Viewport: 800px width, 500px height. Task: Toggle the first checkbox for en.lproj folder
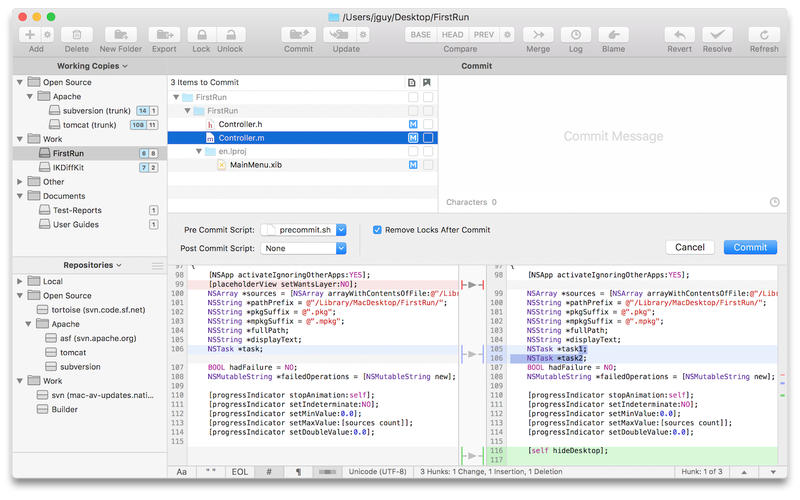(413, 151)
